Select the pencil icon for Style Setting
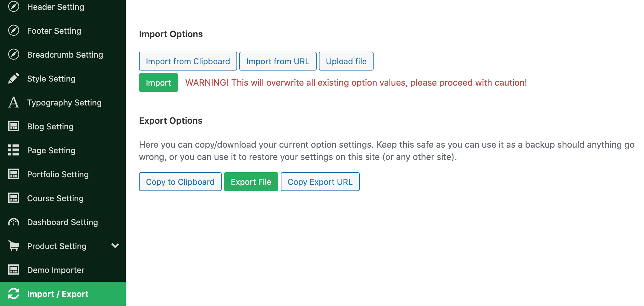This screenshot has width=644, height=306. pos(14,78)
